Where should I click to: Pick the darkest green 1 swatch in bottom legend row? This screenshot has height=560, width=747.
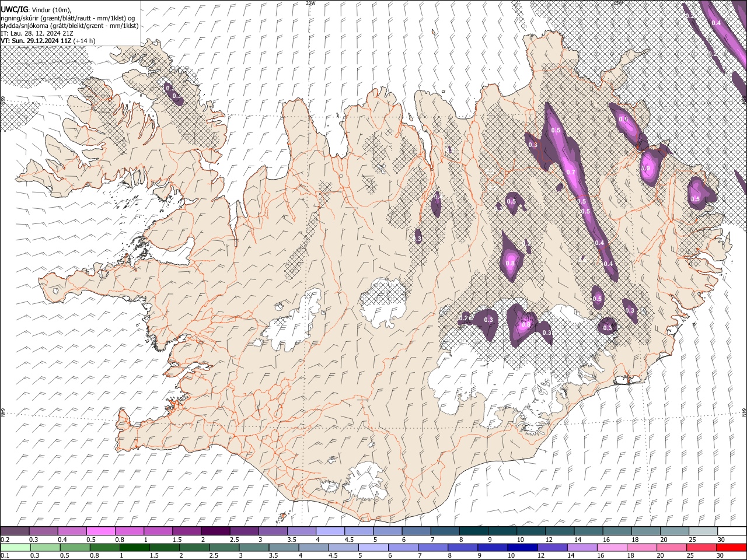point(135,547)
